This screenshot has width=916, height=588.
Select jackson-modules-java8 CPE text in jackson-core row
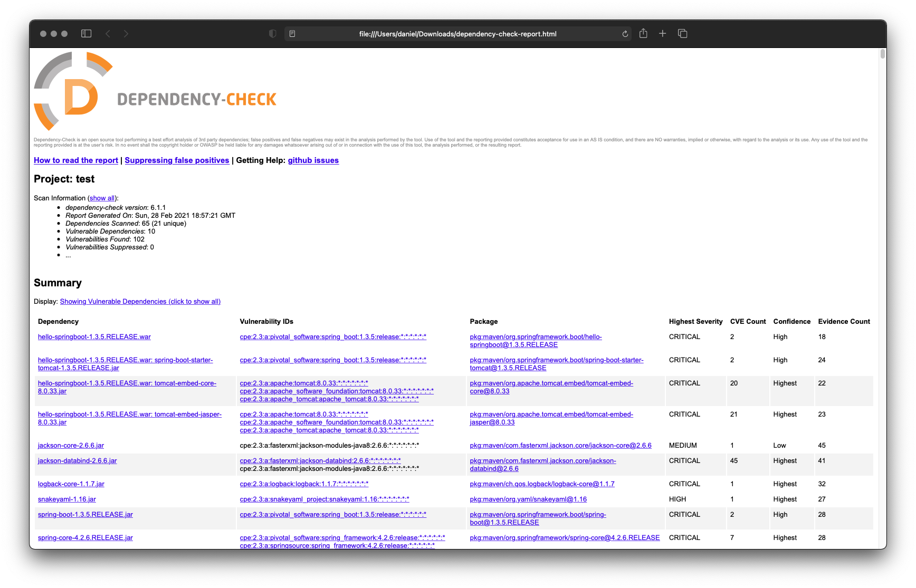coord(330,446)
